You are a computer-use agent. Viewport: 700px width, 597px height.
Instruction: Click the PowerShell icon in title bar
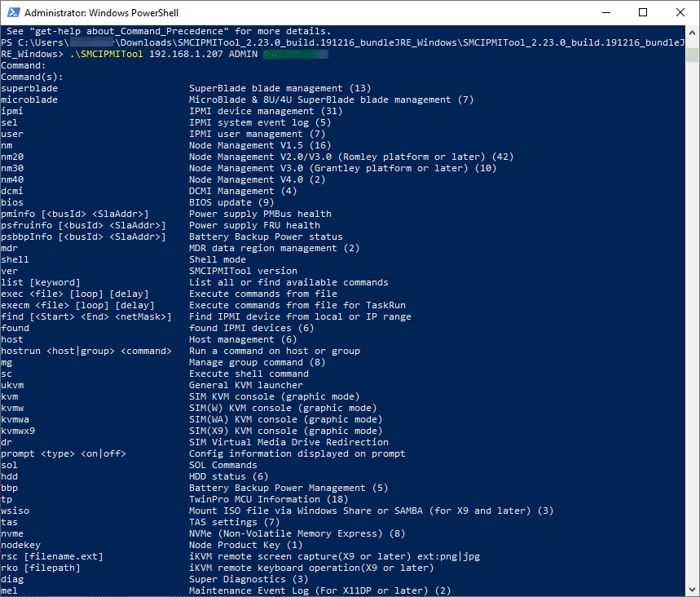(13, 12)
